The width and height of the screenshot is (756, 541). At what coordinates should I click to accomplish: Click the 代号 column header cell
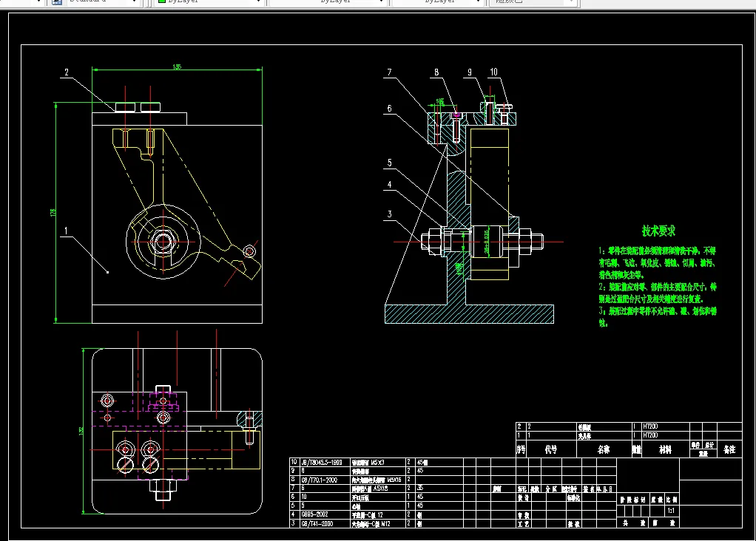tap(550, 449)
